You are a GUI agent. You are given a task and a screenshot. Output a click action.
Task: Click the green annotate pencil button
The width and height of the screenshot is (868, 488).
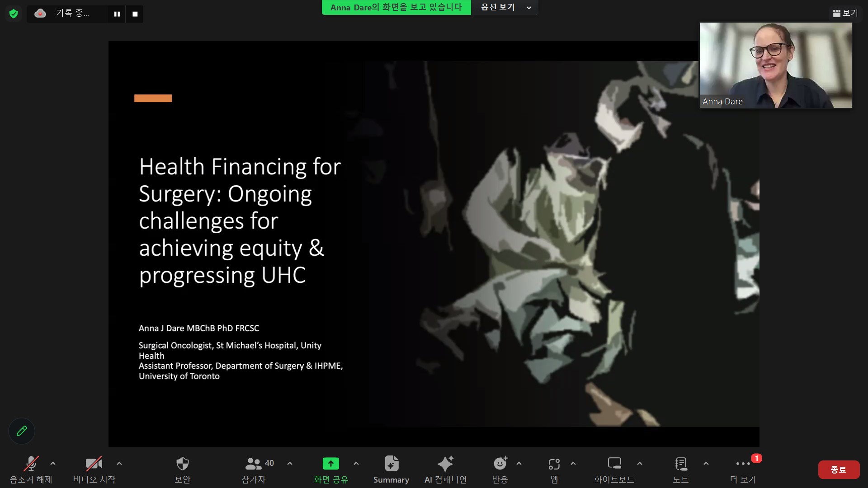pyautogui.click(x=22, y=431)
